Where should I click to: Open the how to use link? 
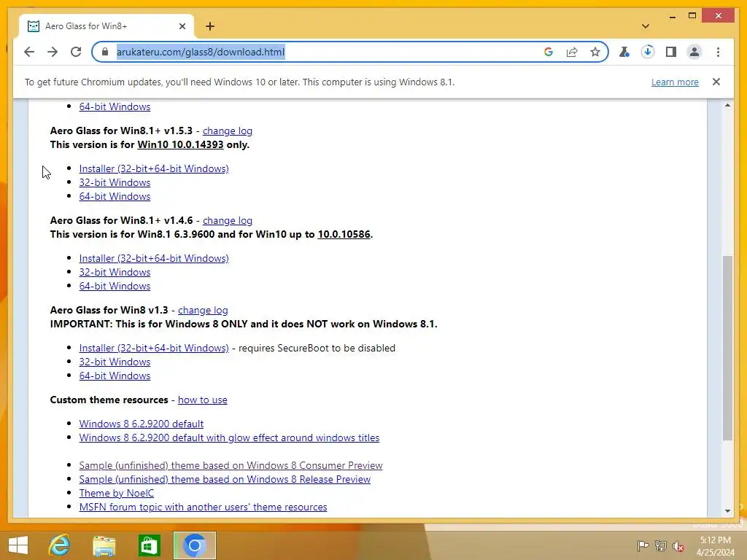pyautogui.click(x=203, y=400)
